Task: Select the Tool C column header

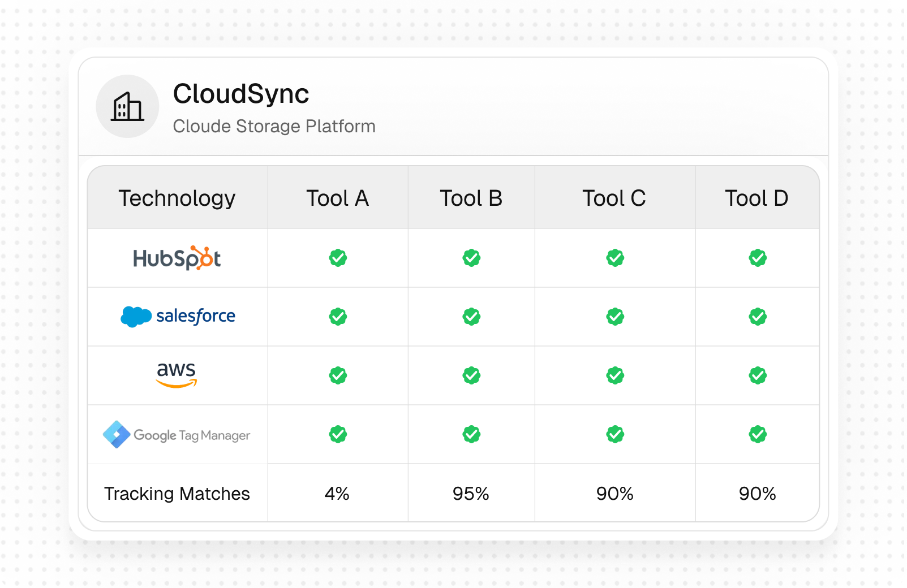Action: point(614,198)
